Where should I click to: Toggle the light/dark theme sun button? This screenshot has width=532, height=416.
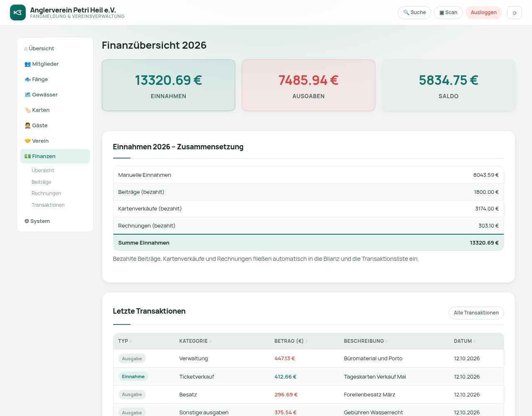pyautogui.click(x=515, y=12)
